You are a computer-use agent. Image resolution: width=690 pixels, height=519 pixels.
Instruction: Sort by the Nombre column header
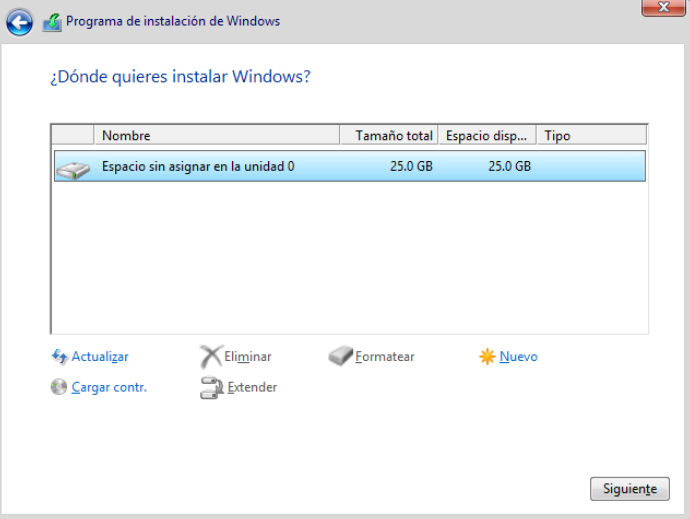217,135
